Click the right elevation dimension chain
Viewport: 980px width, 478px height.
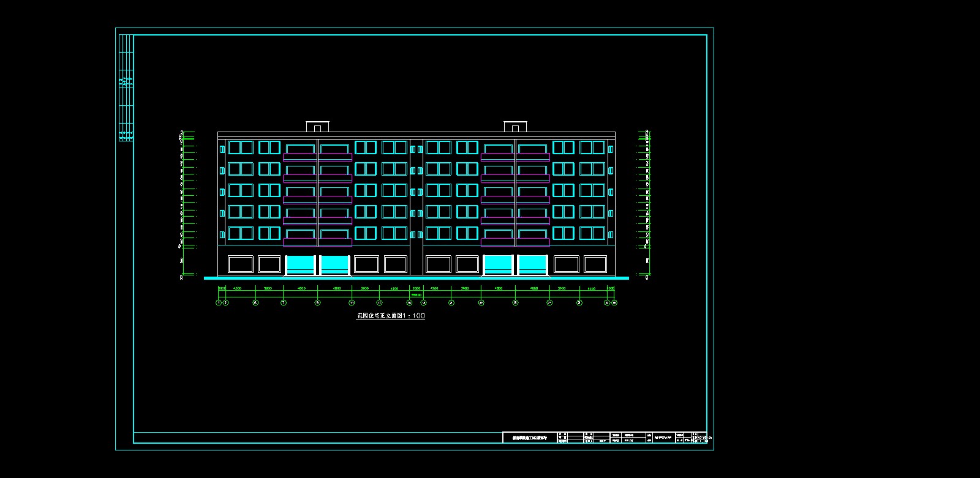(644, 204)
